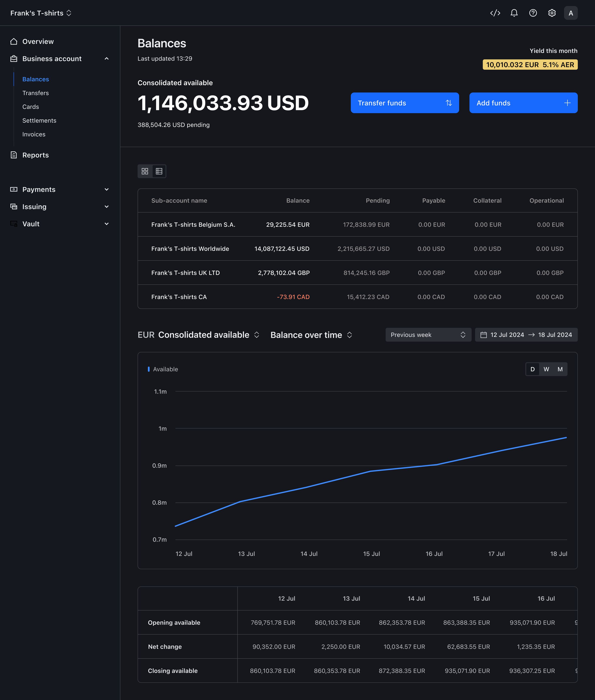This screenshot has height=700, width=595.
Task: Click the Vault lock icon
Action: tap(14, 224)
